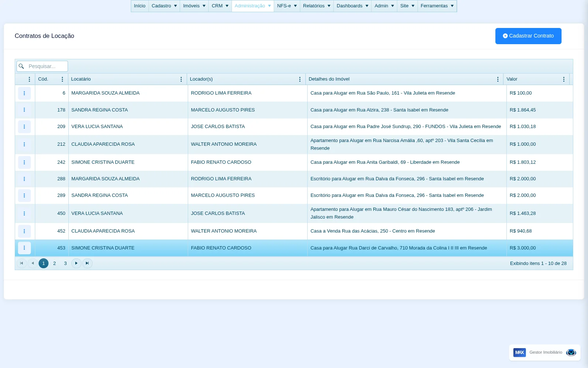Go to the last page of results

pos(87,263)
